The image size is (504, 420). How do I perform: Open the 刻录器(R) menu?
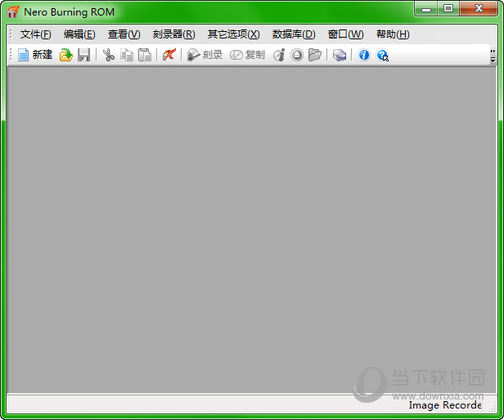(x=174, y=34)
